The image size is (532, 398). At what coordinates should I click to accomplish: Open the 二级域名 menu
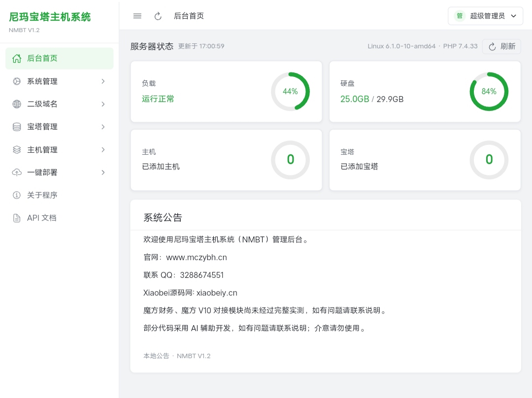[60, 104]
